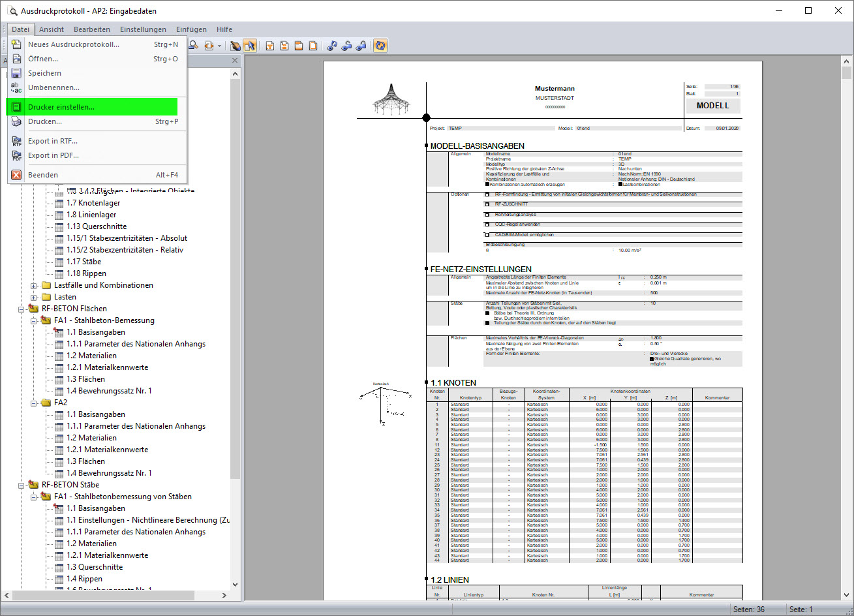
Task: Open a print report via the Öffnen icon
Action: coord(16,59)
